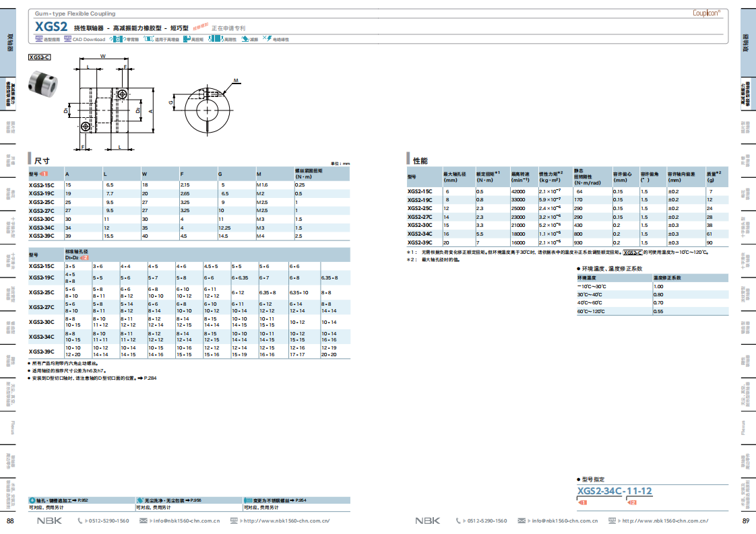The height and width of the screenshot is (534, 756).
Task: Click the page number 88
Action: (x=10, y=521)
